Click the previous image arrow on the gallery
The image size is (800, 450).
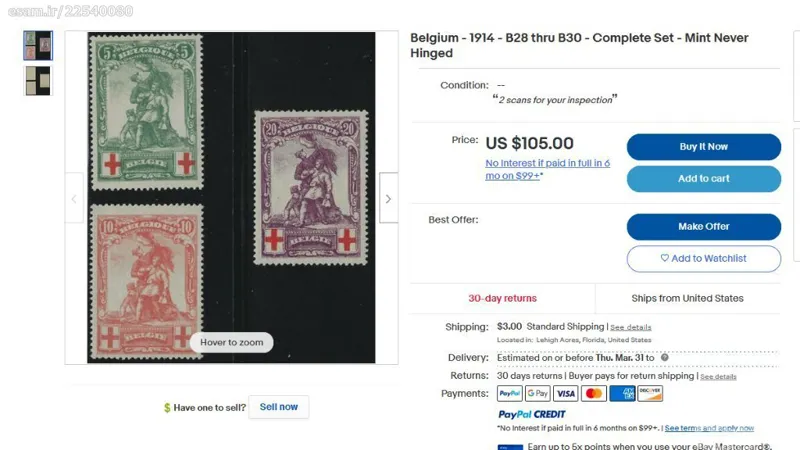click(x=74, y=198)
